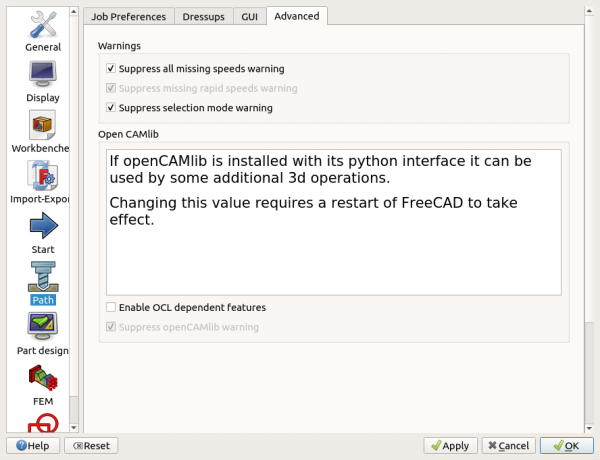Cancel the preferences dialog
Screen dimensions: 600x460
[509, 445]
